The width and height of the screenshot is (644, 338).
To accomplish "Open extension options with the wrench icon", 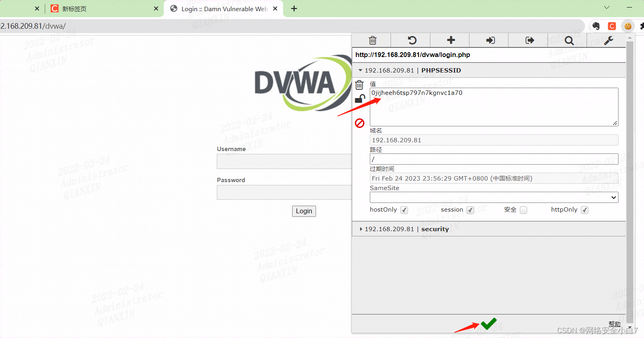I will [608, 40].
